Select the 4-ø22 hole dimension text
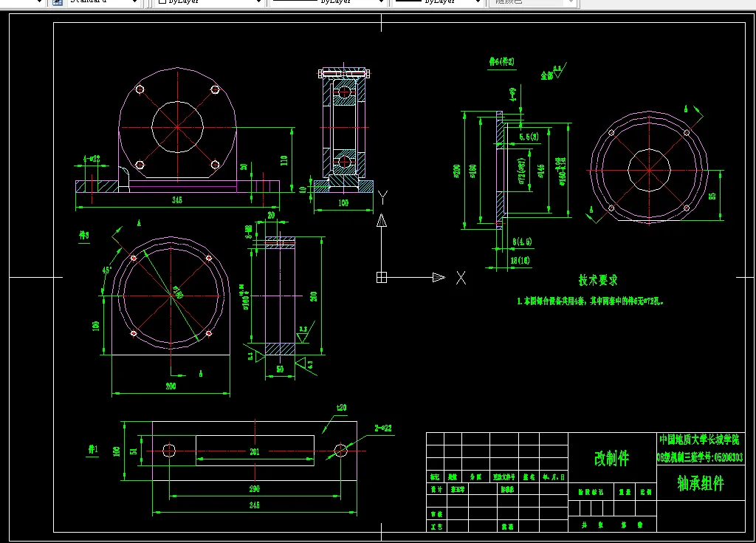 coord(91,158)
